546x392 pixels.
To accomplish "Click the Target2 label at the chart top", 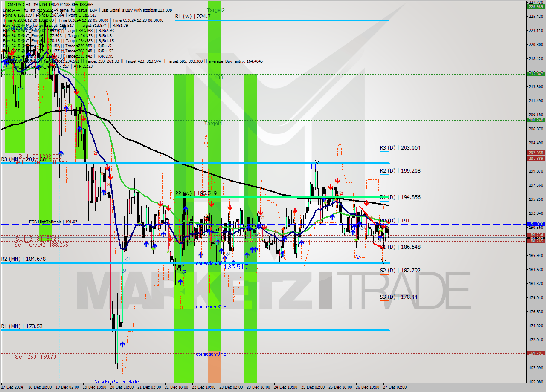I will coord(216,10).
